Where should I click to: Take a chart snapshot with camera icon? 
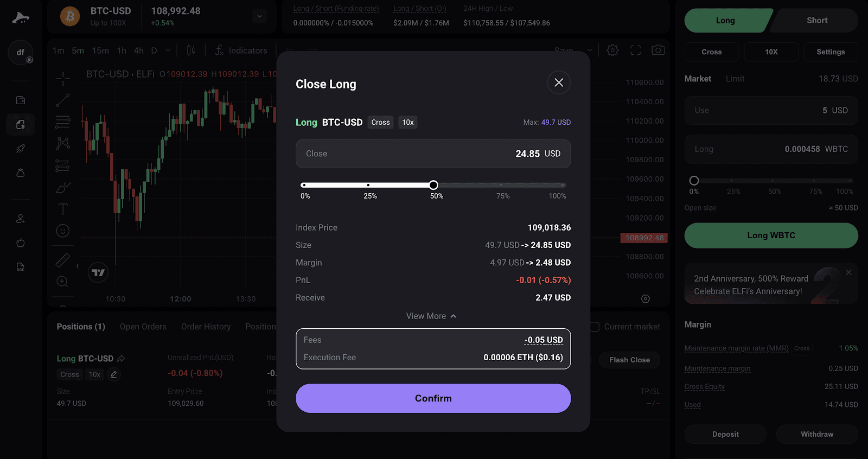(658, 50)
